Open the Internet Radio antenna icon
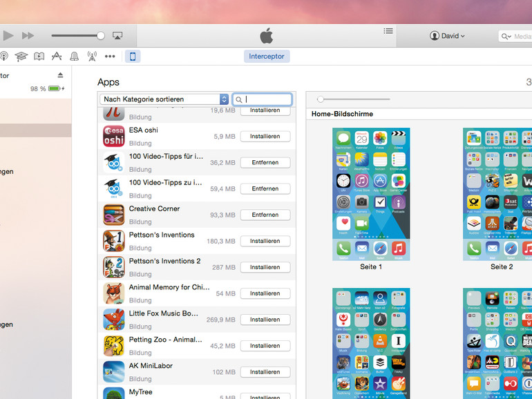This screenshot has height=399, width=532. tap(92, 57)
